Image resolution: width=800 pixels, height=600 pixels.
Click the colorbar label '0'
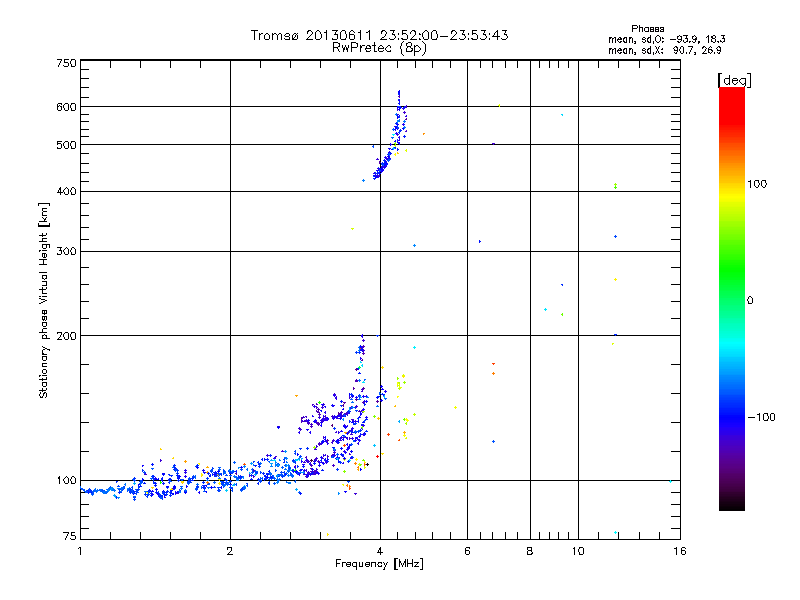click(x=749, y=301)
